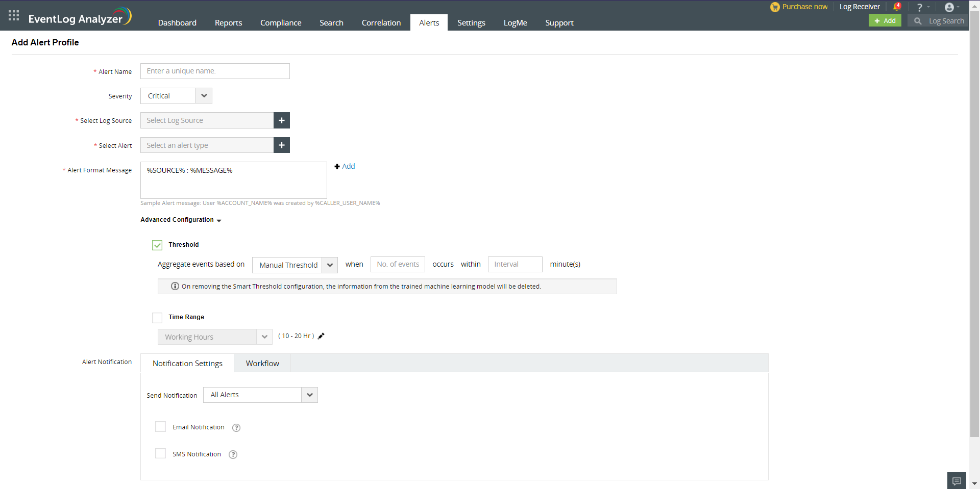This screenshot has width=980, height=489.
Task: Open the Settings tab
Action: coord(471,23)
